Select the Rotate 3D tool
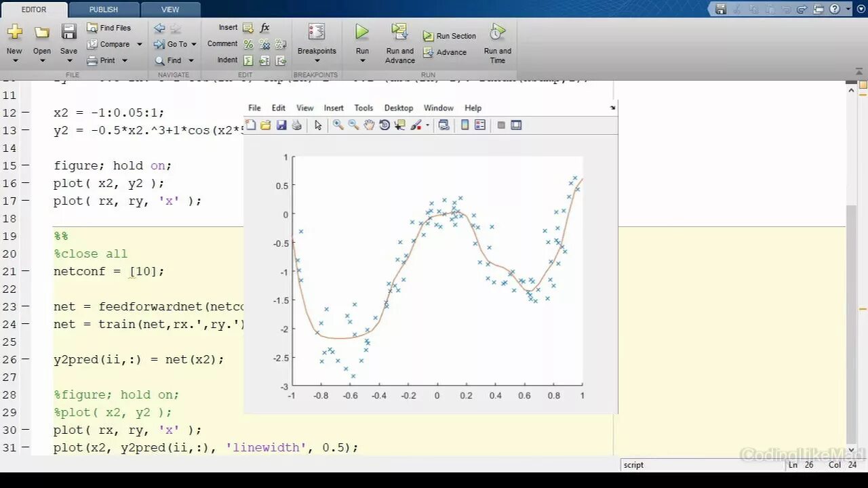 [x=384, y=125]
